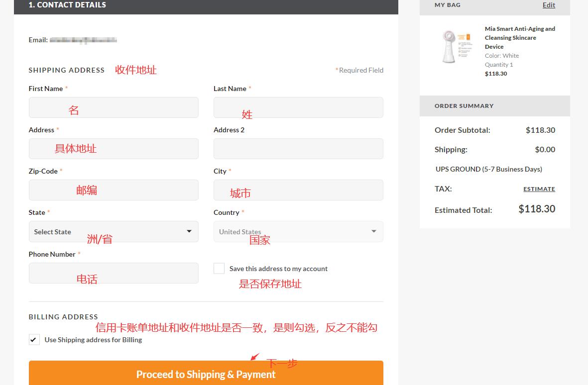The width and height of the screenshot is (588, 385).
Task: Click the Last Name input field
Action: pos(298,107)
